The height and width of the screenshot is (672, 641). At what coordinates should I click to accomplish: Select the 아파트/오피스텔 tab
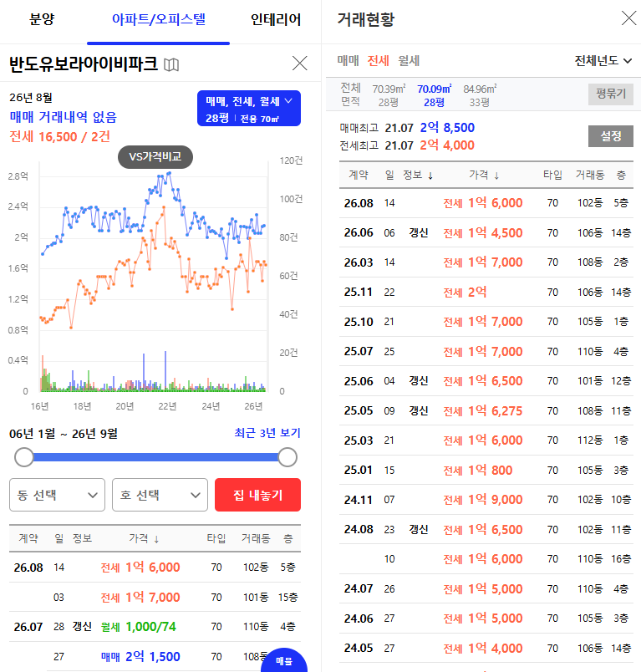click(159, 19)
